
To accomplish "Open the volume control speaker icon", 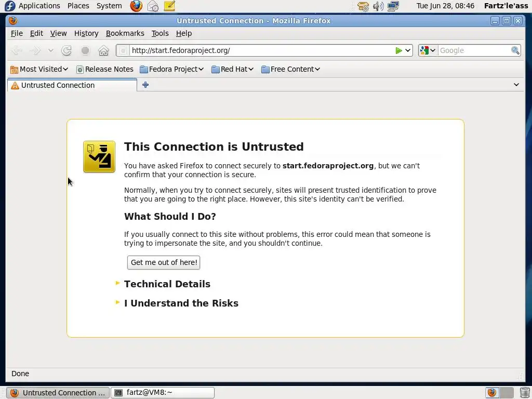I will [x=378, y=6].
